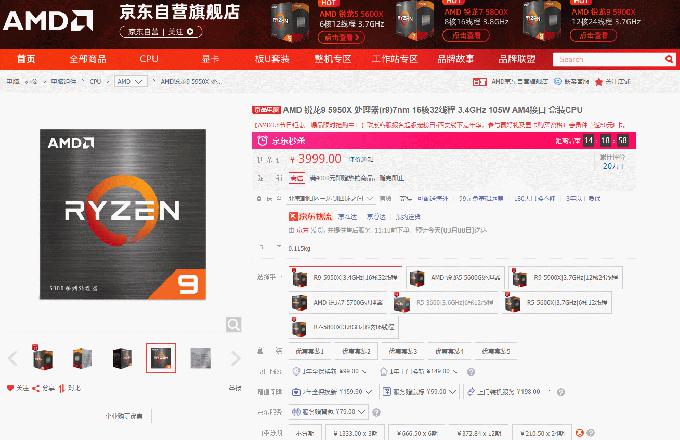680x440 pixels.
Task: Select the second product thumbnail
Action: tap(82, 358)
